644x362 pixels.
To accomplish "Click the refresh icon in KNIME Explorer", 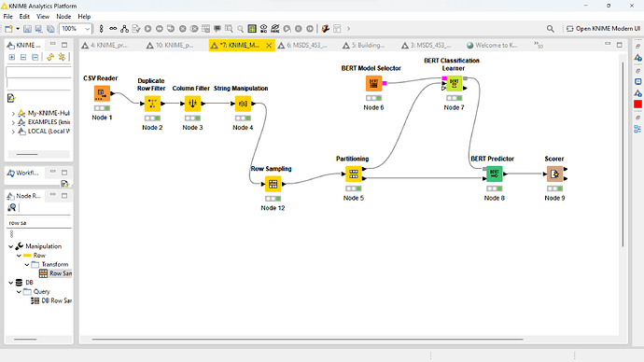I will (x=50, y=57).
